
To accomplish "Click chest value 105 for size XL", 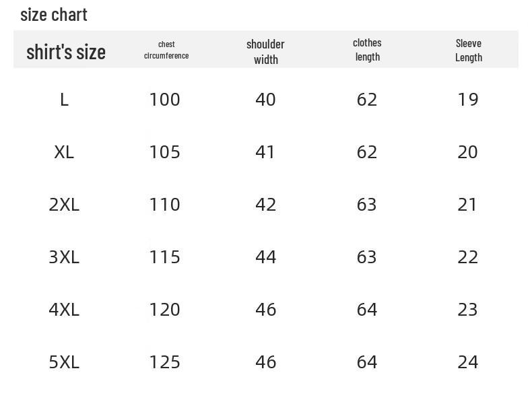I will (x=164, y=153).
